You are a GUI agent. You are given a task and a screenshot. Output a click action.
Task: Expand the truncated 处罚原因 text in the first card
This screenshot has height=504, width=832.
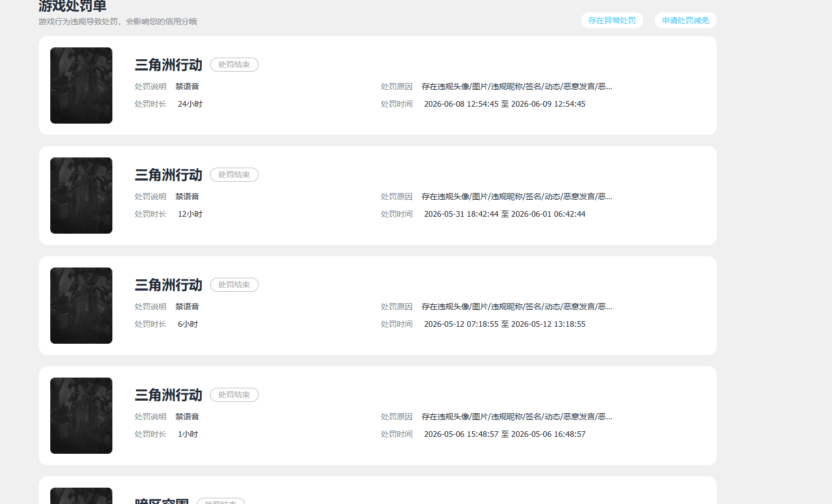[x=517, y=86]
